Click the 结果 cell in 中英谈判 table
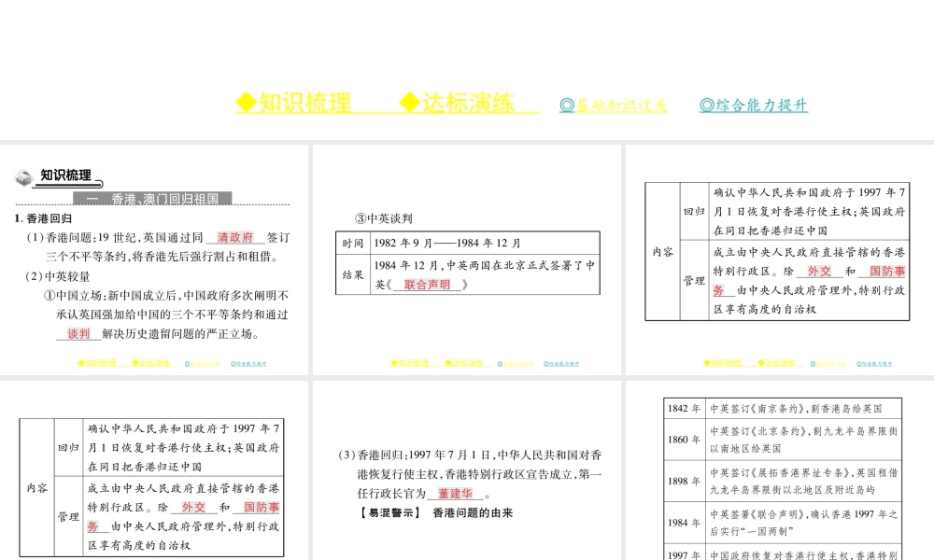934x560 pixels. (353, 275)
